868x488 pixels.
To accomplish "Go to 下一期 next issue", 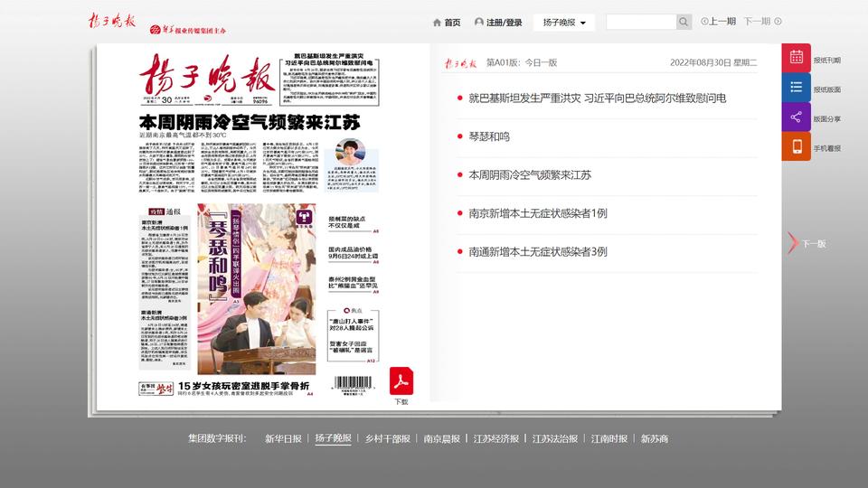I will click(762, 22).
